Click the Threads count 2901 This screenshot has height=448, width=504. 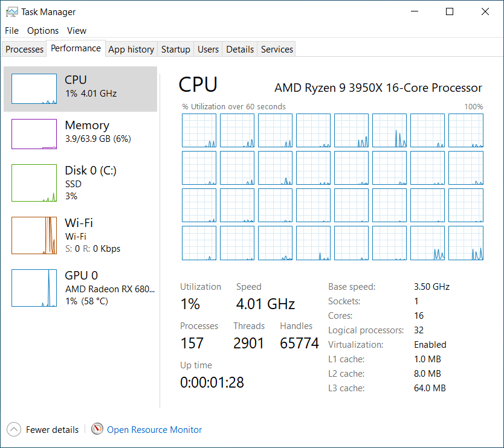coord(248,343)
